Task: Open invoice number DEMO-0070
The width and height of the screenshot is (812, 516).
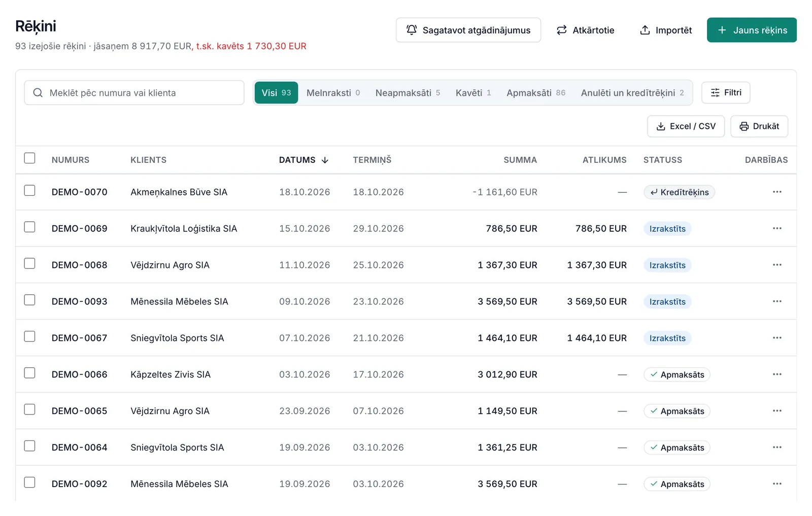Action: 80,192
